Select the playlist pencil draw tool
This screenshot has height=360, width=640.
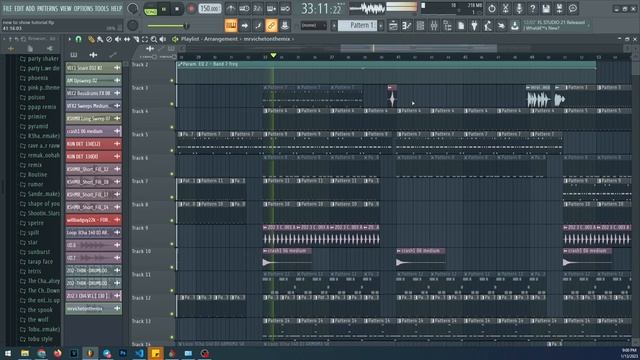[91, 39]
